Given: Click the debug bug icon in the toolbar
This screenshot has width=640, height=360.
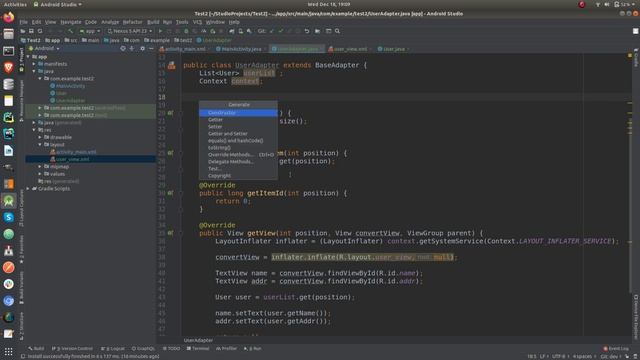Looking at the screenshot, I should click(x=186, y=31).
